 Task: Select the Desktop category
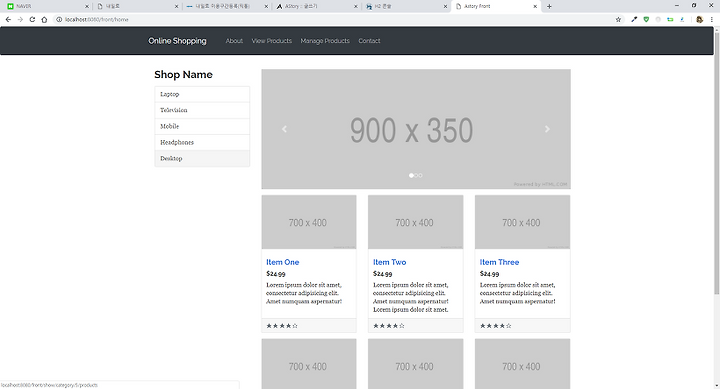pos(202,158)
